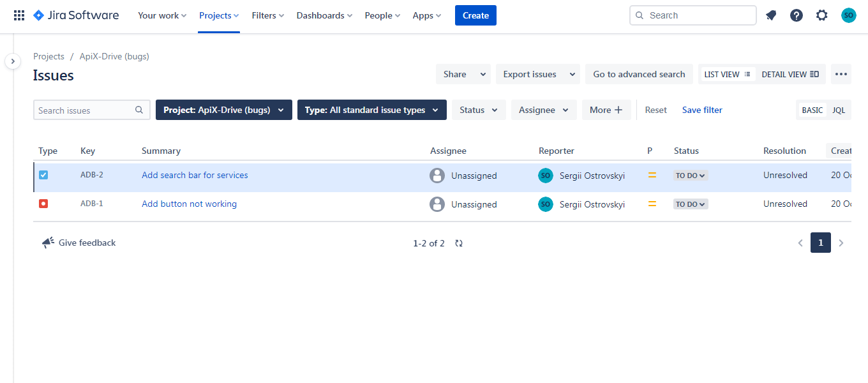
Task: Click the Give feedback megaphone icon
Action: 48,243
